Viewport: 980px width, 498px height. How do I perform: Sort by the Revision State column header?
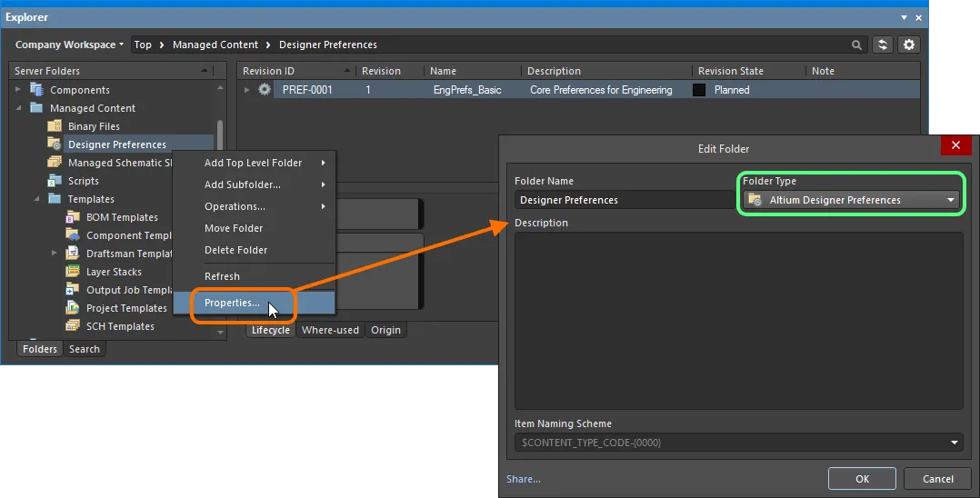[x=748, y=71]
